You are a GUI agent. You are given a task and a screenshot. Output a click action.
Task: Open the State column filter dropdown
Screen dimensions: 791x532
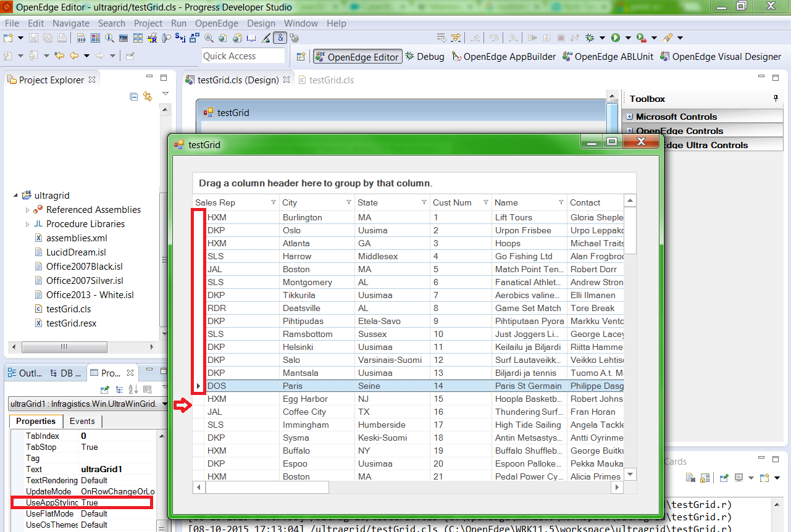424,202
